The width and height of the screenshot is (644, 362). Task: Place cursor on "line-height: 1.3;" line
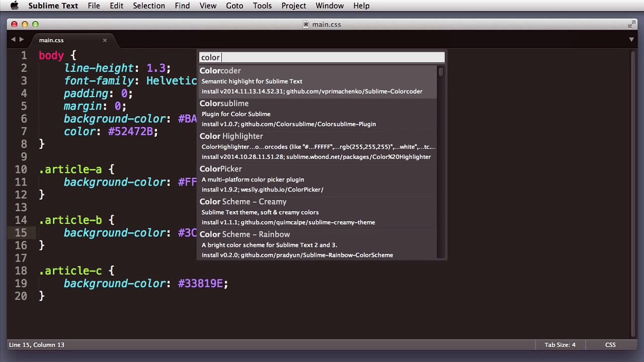(x=117, y=68)
